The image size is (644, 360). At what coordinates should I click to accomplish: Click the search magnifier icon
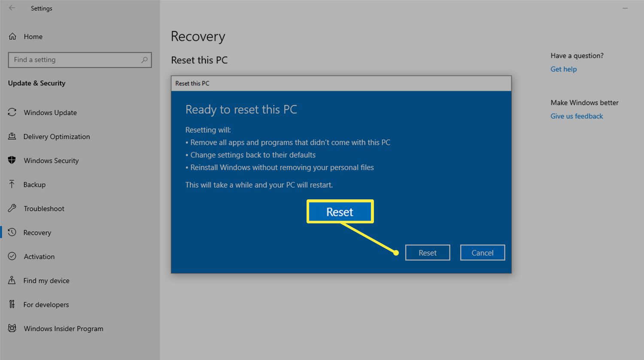(x=144, y=60)
